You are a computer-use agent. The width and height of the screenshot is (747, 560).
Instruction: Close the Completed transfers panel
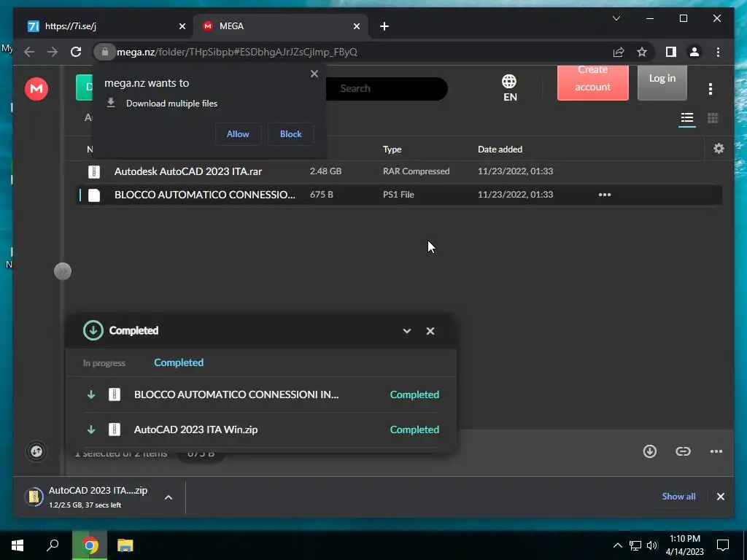click(430, 331)
